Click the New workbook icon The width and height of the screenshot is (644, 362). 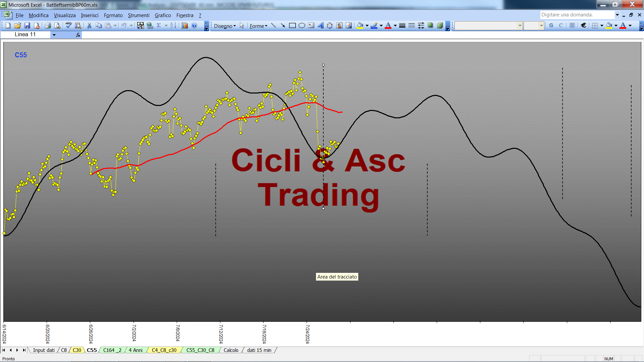[x=8, y=25]
